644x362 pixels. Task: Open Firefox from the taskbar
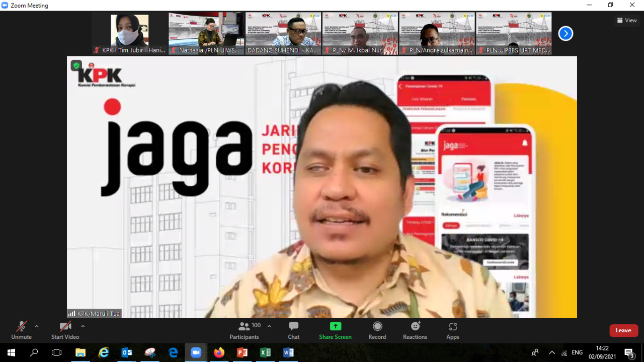(219, 352)
